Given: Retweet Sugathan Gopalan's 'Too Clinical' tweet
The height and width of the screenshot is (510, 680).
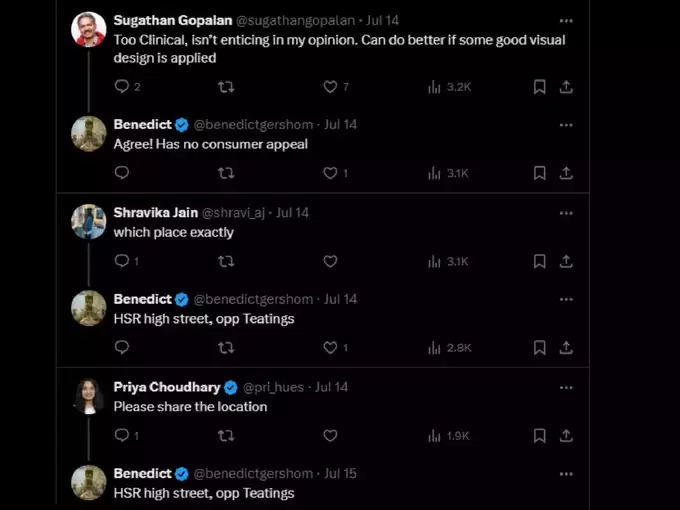Looking at the screenshot, I should click(x=226, y=87).
